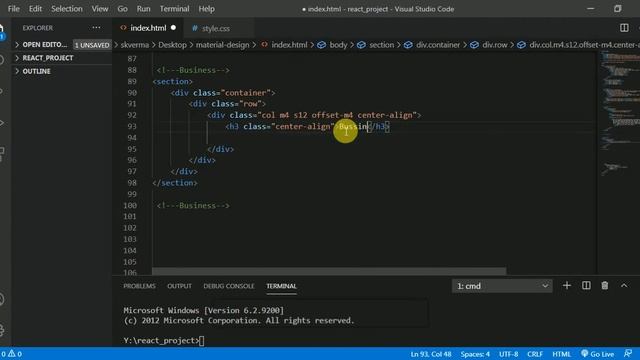Click the body breadcrumb
This screenshot has width=640, height=360.
point(338,45)
